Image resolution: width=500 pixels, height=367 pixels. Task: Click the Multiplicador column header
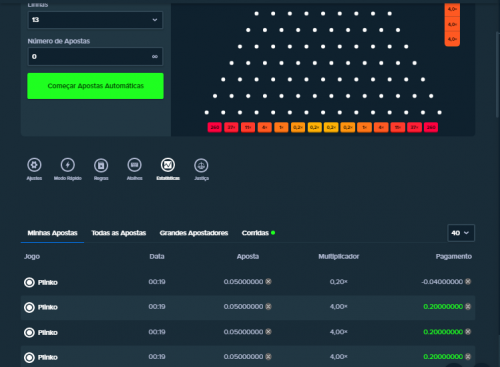coord(339,256)
